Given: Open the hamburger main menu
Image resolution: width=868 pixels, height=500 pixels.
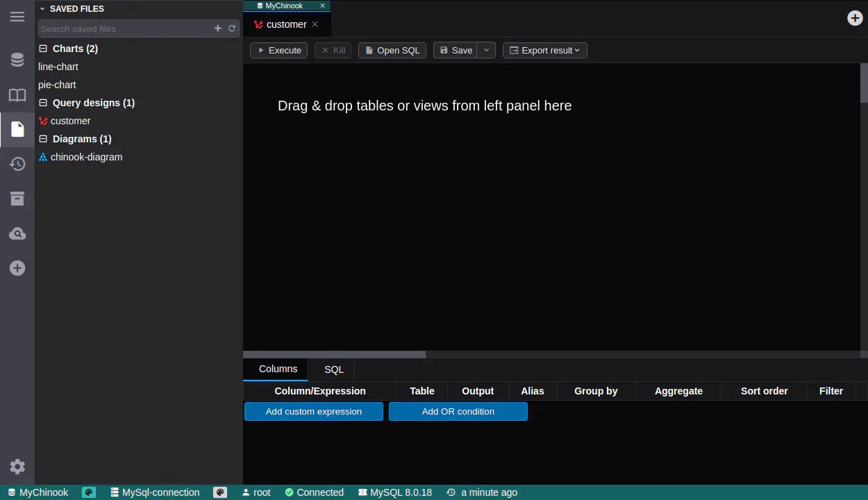Looking at the screenshot, I should (x=17, y=17).
